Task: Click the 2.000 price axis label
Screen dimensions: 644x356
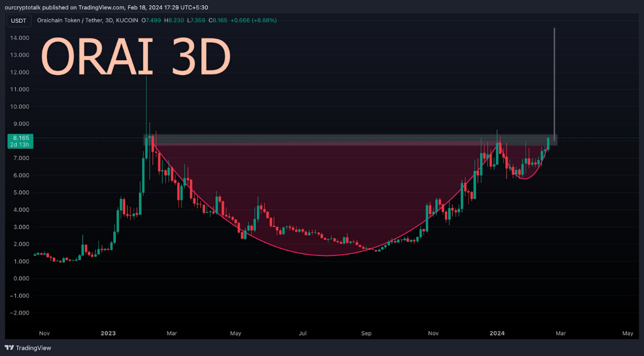Action: tap(21, 244)
